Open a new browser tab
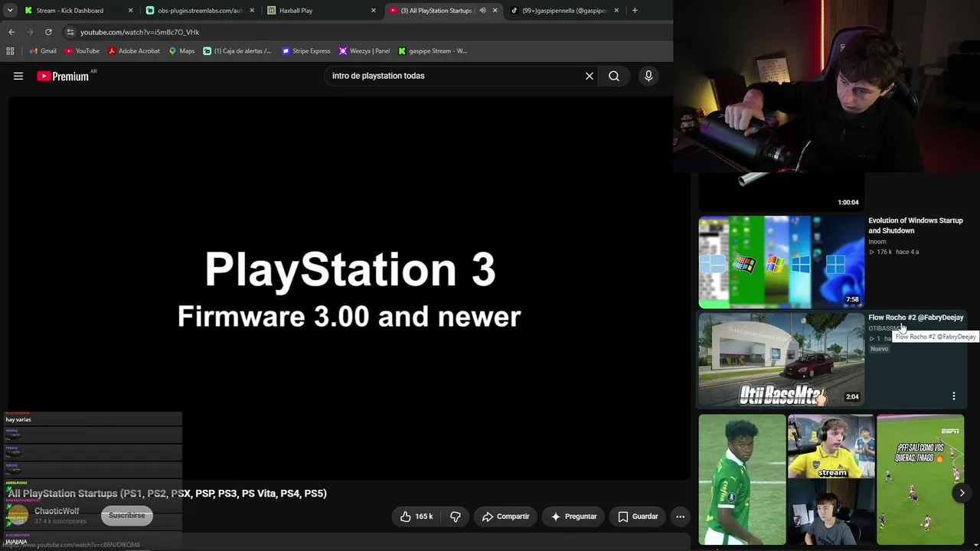Viewport: 980px width, 551px height. [x=635, y=11]
